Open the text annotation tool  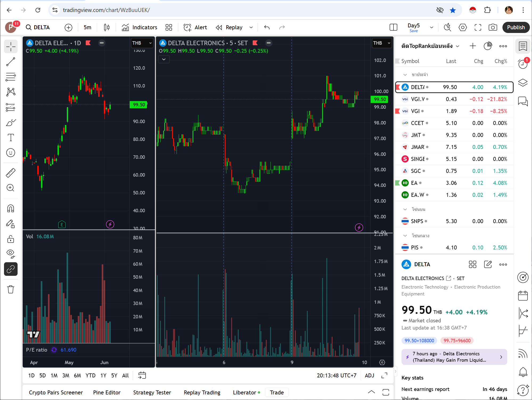tap(11, 137)
